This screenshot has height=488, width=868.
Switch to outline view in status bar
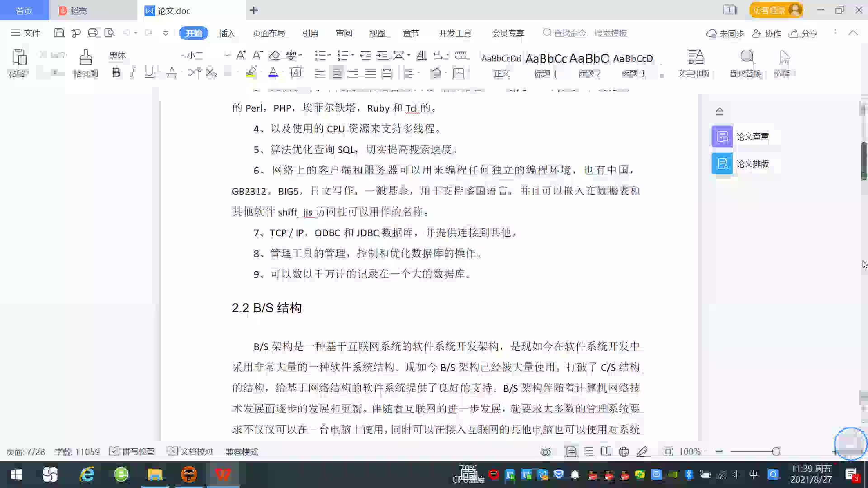589,452
